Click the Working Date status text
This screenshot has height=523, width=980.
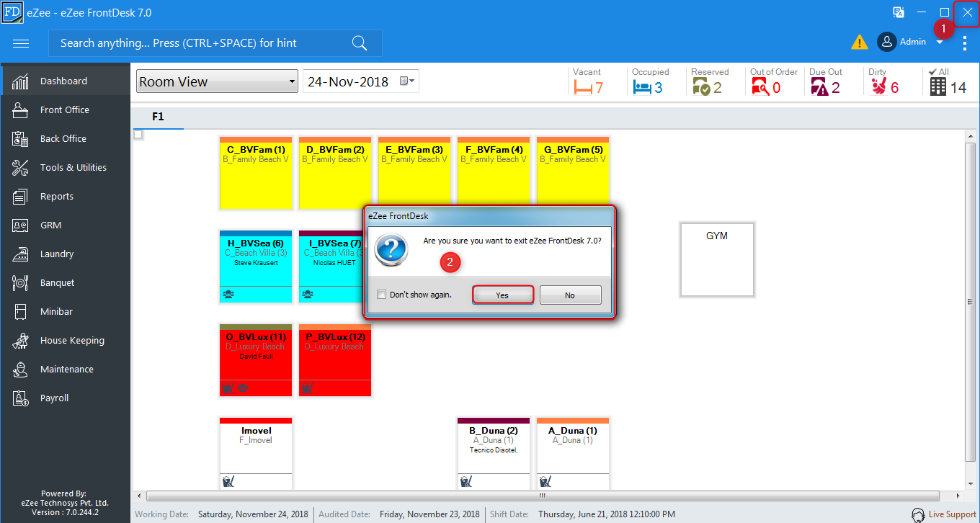click(x=223, y=514)
